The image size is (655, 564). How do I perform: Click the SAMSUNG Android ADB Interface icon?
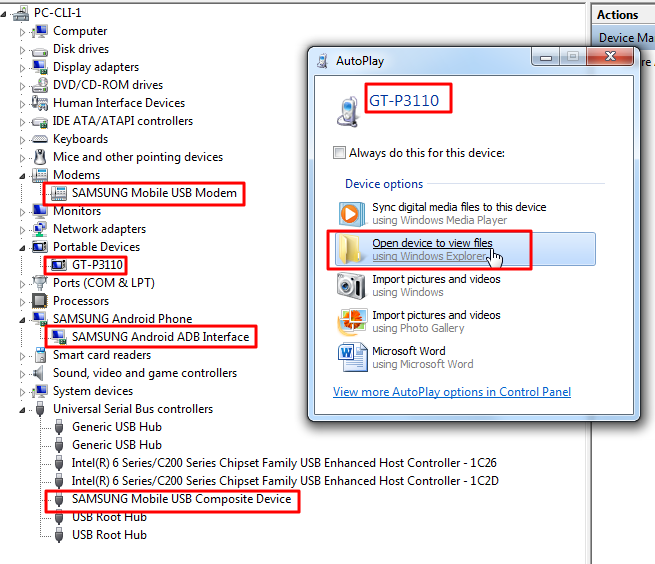pyautogui.click(x=59, y=337)
